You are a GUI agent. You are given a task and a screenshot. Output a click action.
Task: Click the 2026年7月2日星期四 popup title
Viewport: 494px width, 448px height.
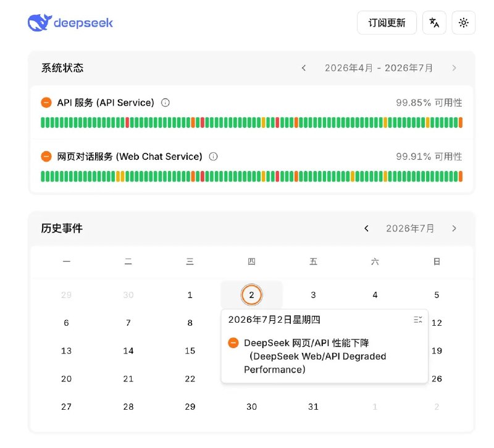274,320
